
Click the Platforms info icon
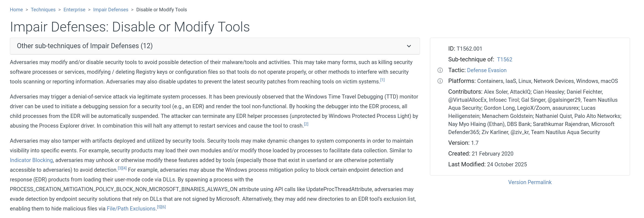click(x=440, y=81)
